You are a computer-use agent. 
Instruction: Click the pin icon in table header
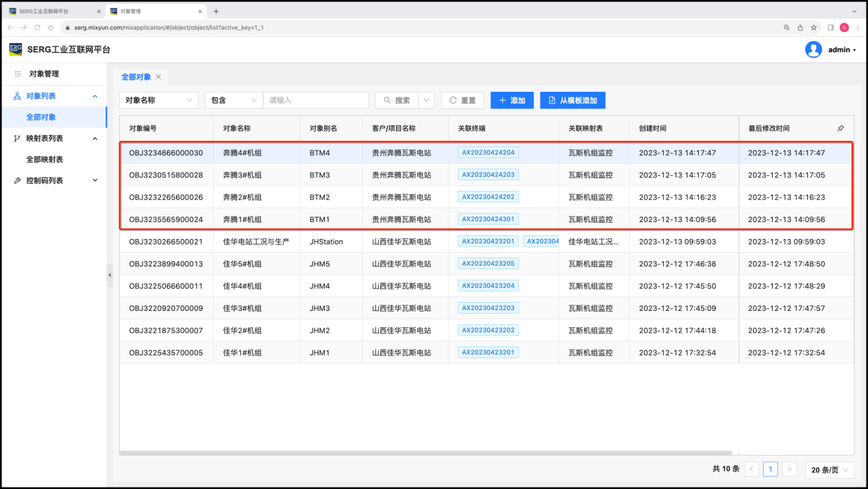coord(841,128)
